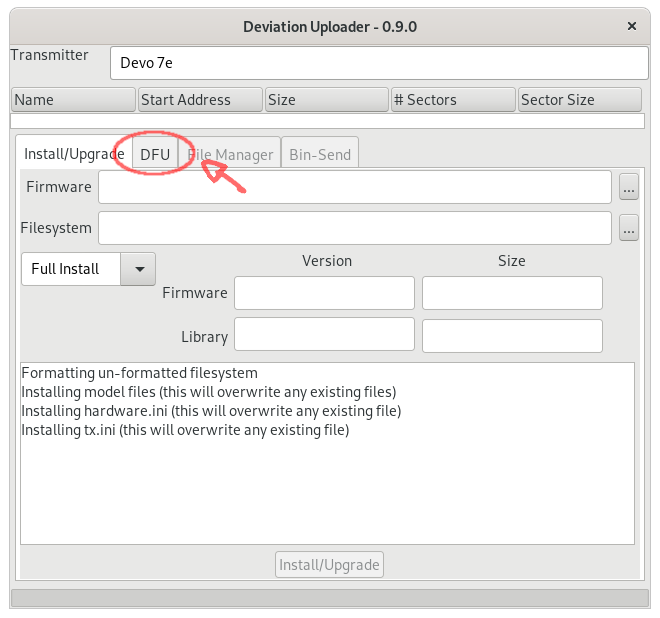This screenshot has height=618, width=660.
Task: Click the Size column header in the table
Action: point(327,100)
